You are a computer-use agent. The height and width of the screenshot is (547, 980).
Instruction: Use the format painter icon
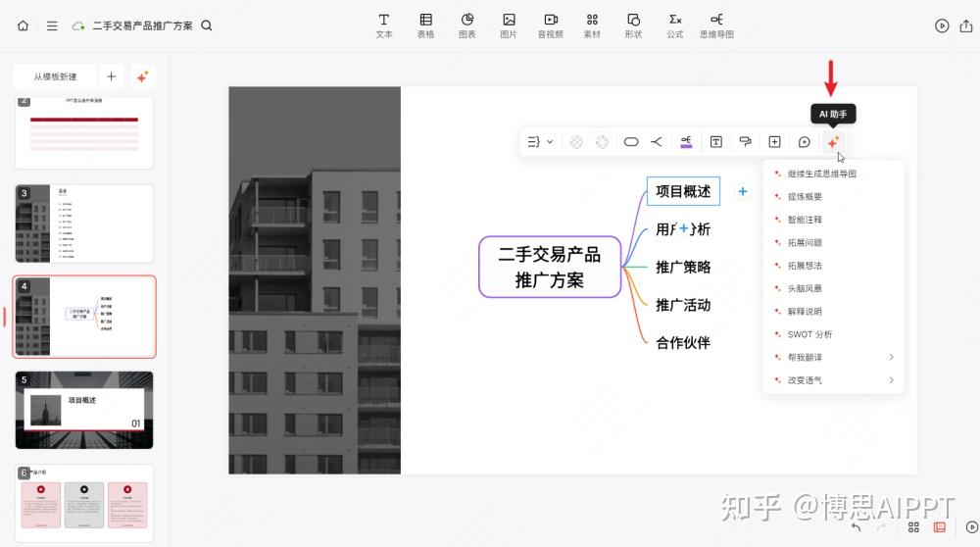pos(745,142)
